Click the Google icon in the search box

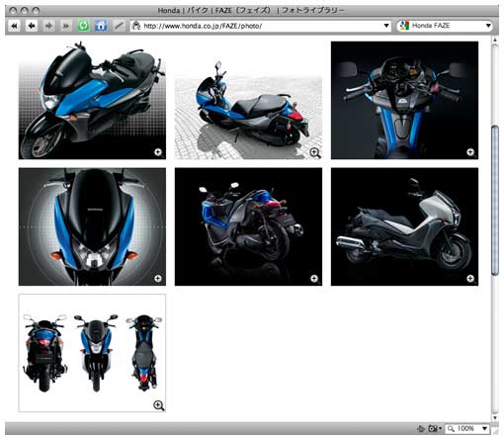point(404,26)
